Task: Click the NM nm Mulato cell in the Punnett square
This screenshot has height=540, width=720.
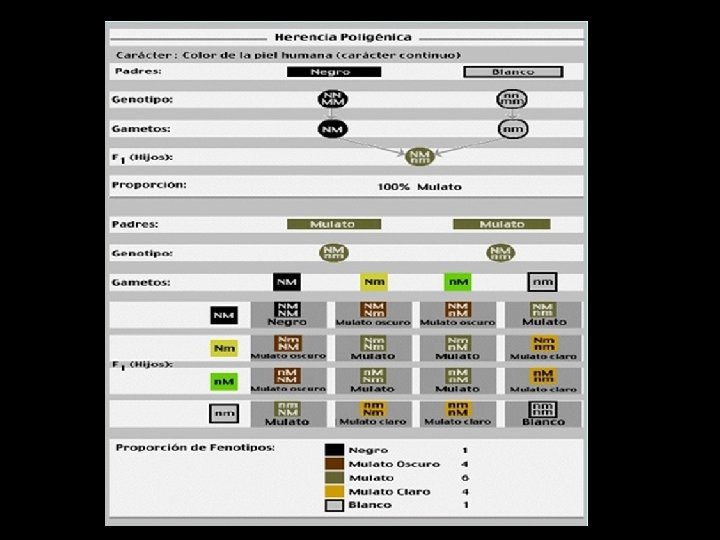Action: [543, 315]
